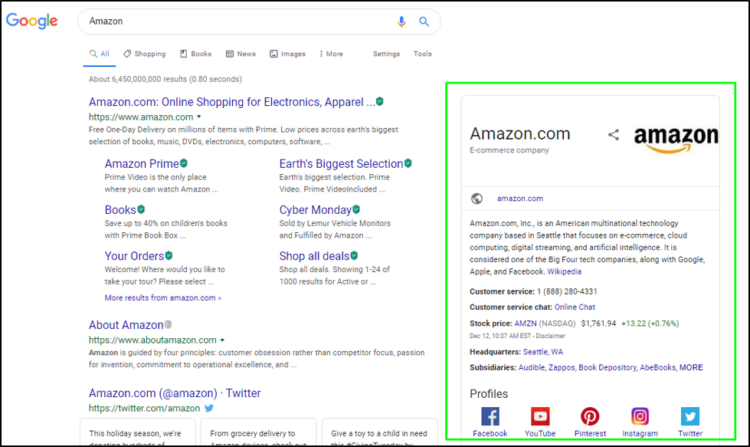750x447 pixels.
Task: Click the green shield beside Amazon.com title
Action: pyautogui.click(x=380, y=101)
